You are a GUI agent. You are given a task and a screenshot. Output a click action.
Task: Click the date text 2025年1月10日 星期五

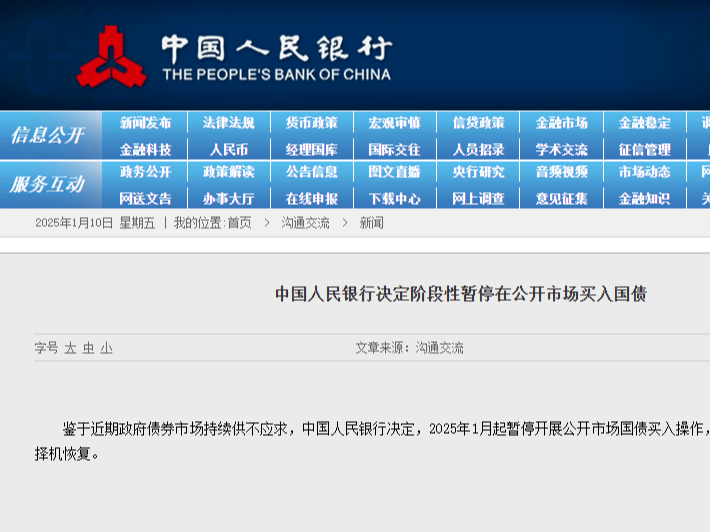click(95, 223)
